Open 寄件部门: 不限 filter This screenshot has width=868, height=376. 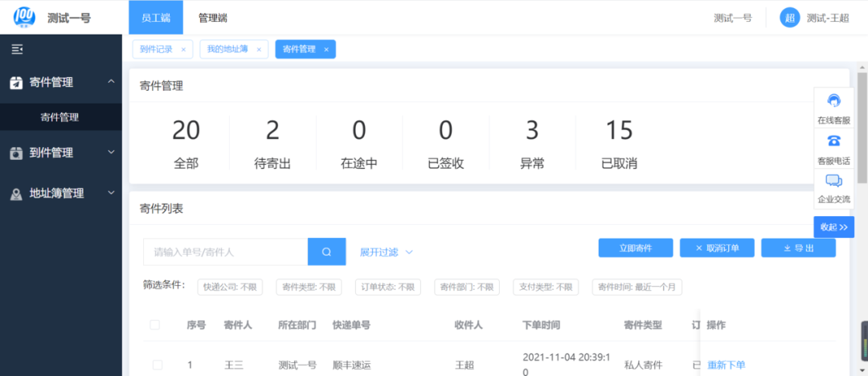tap(467, 288)
